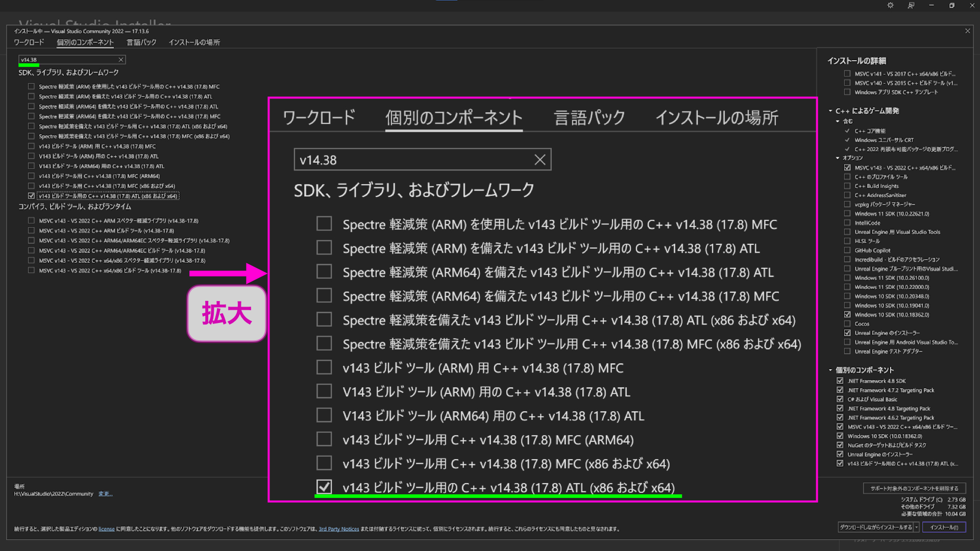Check Unreal Engine テスト アダプター
The height and width of the screenshot is (551, 980).
tap(847, 351)
